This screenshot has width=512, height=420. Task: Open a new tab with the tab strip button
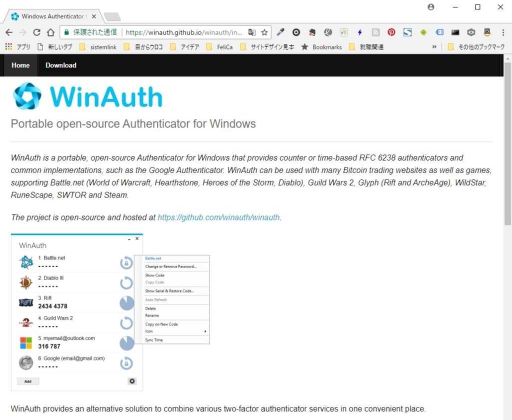112,16
